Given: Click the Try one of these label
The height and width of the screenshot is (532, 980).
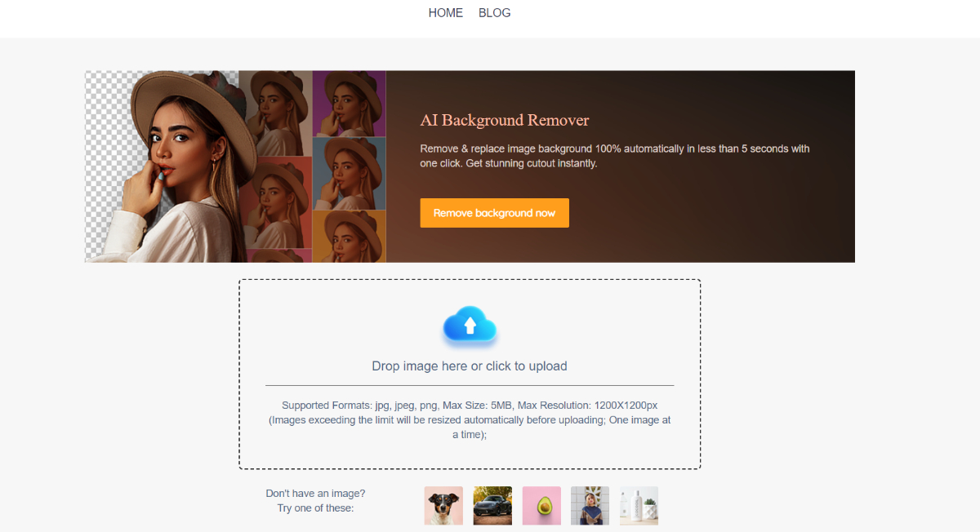Looking at the screenshot, I should (x=315, y=508).
